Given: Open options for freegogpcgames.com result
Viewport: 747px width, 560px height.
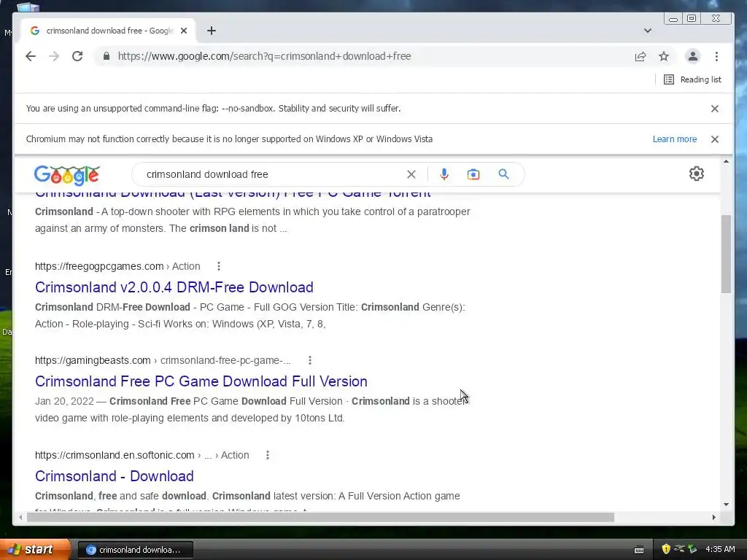Looking at the screenshot, I should (x=219, y=266).
